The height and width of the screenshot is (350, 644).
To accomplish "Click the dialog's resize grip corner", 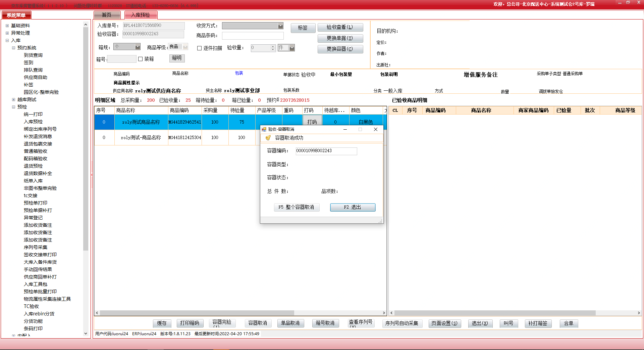I will coord(381,221).
